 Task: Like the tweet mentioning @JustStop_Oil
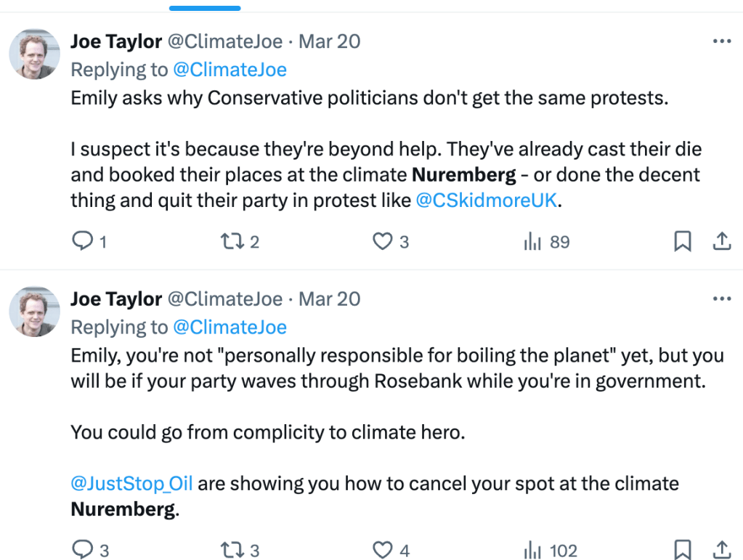pyautogui.click(x=383, y=550)
